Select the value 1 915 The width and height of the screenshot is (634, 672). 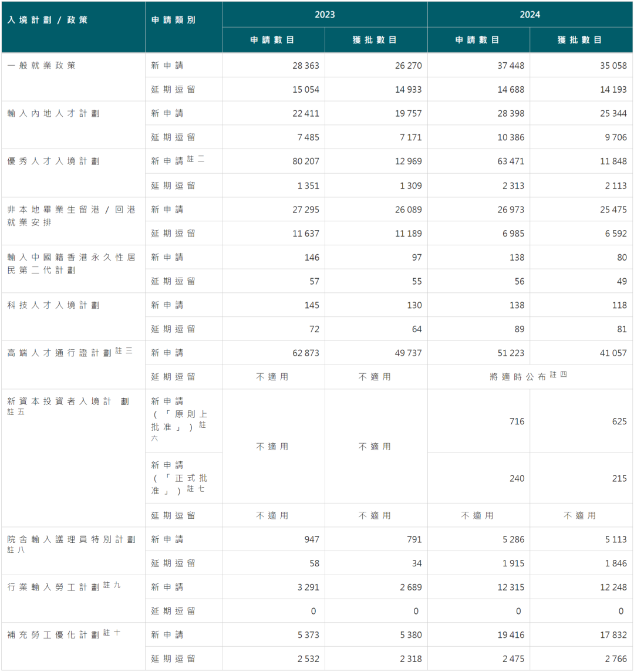513,564
